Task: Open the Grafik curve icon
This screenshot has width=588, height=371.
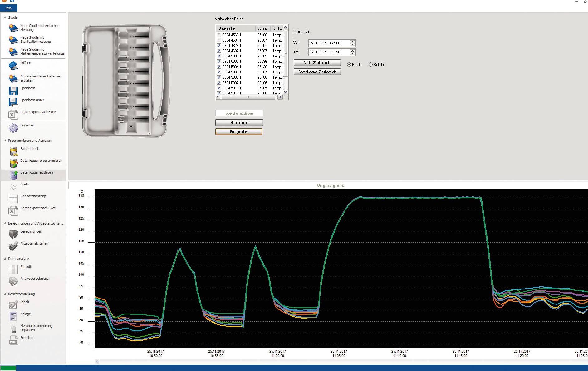Action: (13, 187)
